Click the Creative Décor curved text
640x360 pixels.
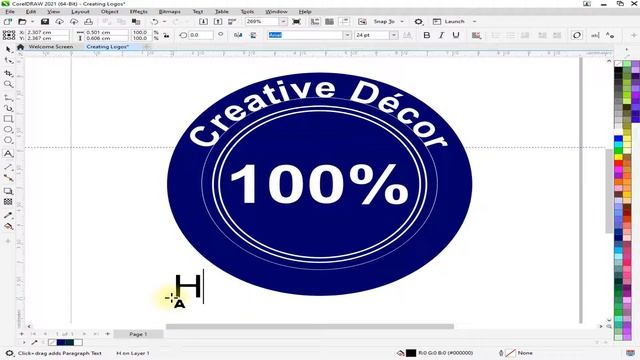pos(319,113)
